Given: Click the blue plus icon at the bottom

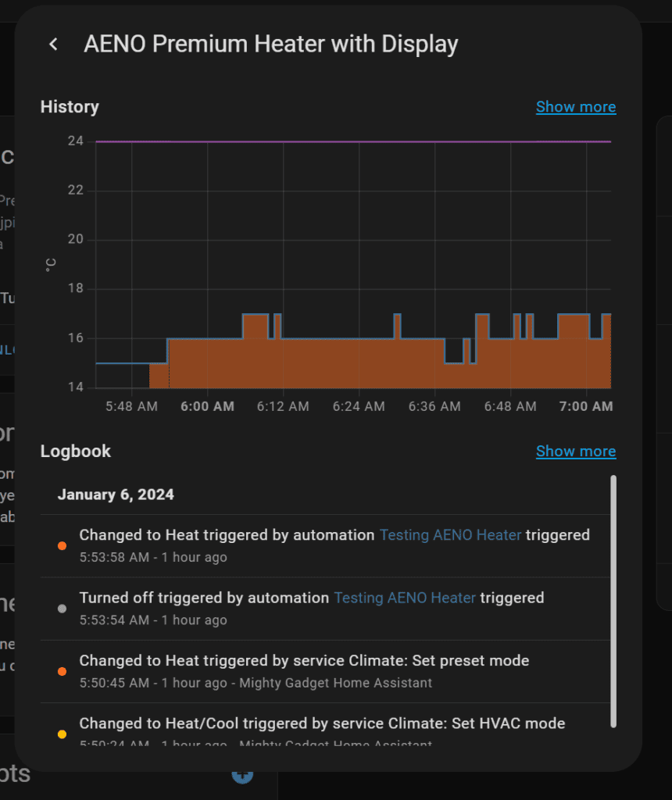Looking at the screenshot, I should click(x=242, y=774).
